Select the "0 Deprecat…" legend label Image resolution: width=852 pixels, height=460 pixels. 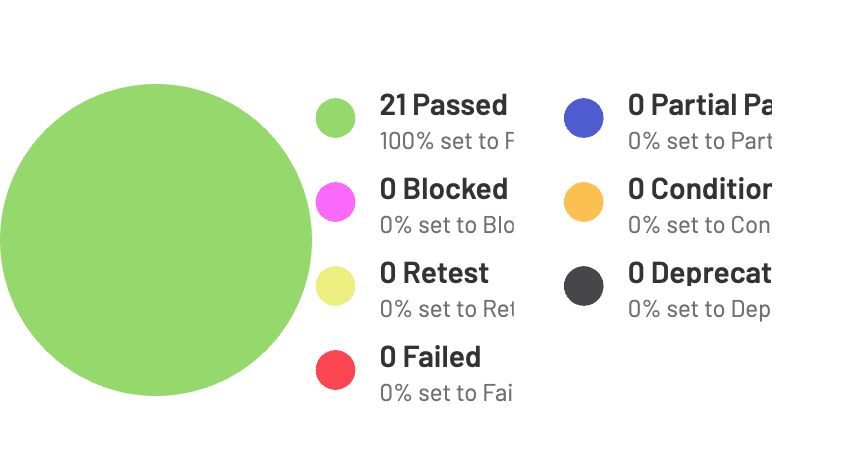(699, 273)
